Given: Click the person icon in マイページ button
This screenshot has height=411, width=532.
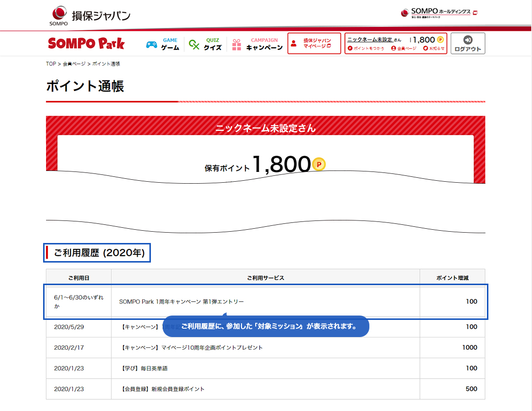Looking at the screenshot, I should (294, 43).
